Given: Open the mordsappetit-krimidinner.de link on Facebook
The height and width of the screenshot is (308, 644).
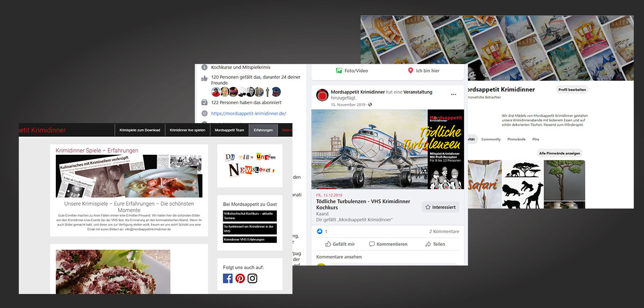Looking at the screenshot, I should 248,113.
